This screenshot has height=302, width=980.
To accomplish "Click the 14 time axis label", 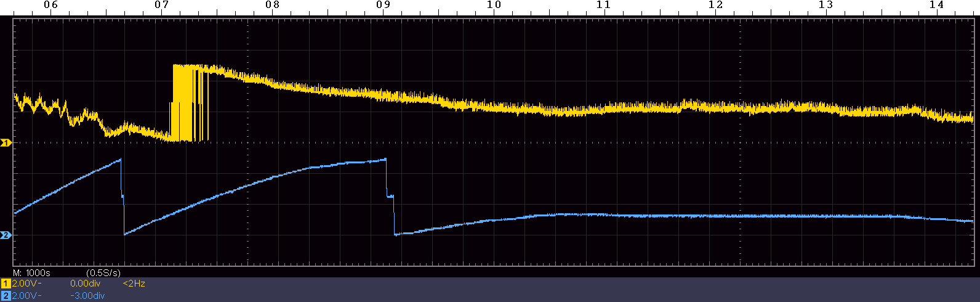I will pyautogui.click(x=937, y=5).
